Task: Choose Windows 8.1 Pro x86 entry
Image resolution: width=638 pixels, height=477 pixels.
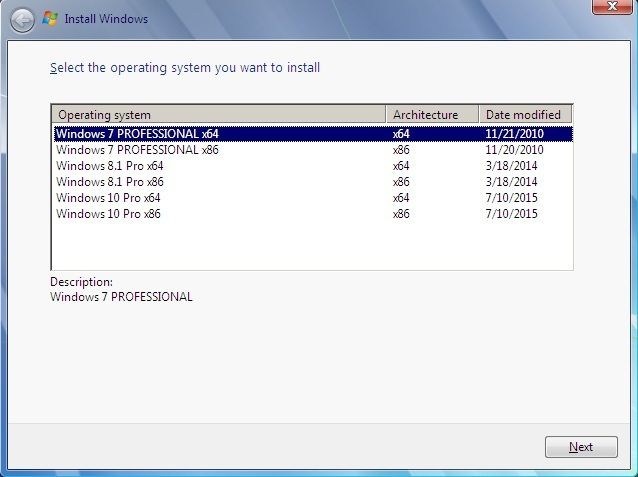Action: pos(313,182)
